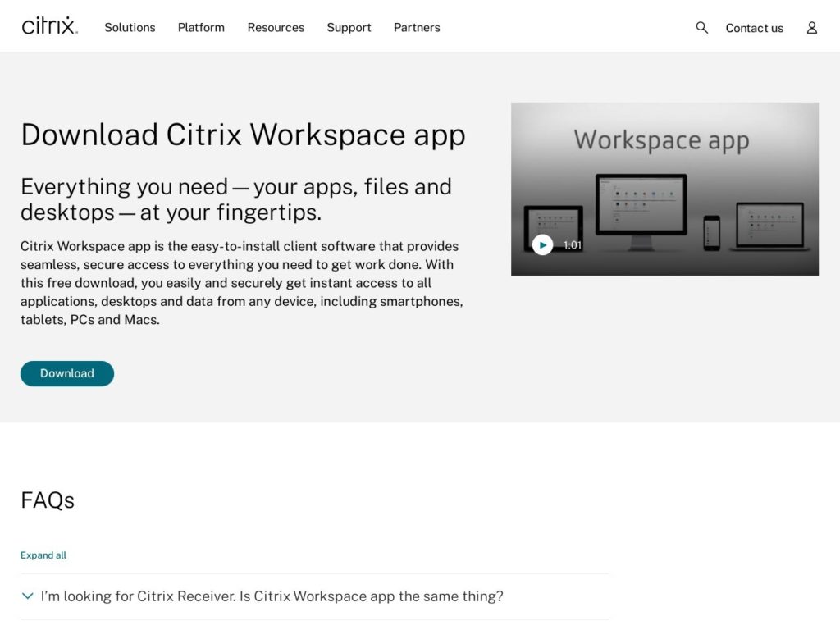The height and width of the screenshot is (630, 840).
Task: Expand all FAQ answers
Action: click(x=43, y=555)
